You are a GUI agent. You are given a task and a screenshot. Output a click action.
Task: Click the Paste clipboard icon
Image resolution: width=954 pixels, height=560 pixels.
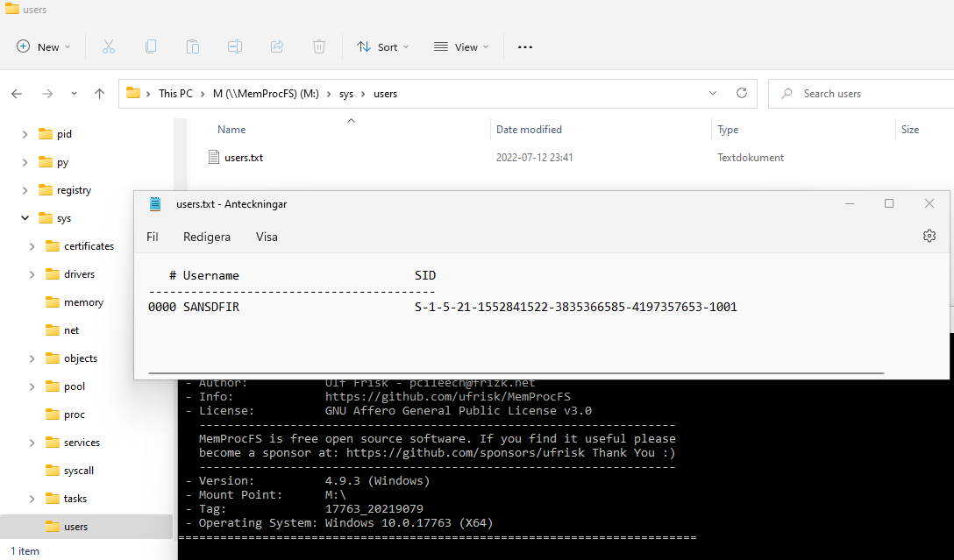(193, 47)
